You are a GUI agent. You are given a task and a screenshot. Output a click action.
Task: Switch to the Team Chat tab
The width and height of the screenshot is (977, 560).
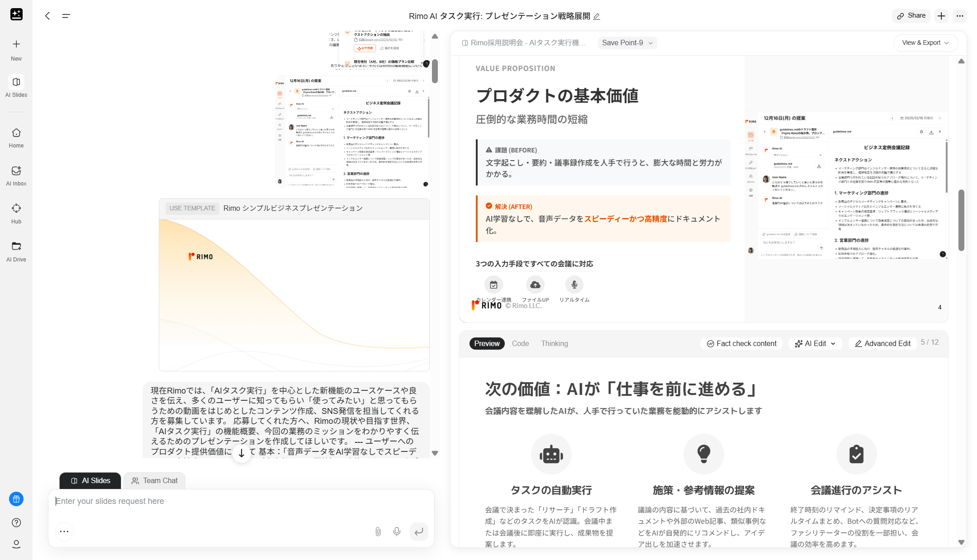[x=154, y=480]
